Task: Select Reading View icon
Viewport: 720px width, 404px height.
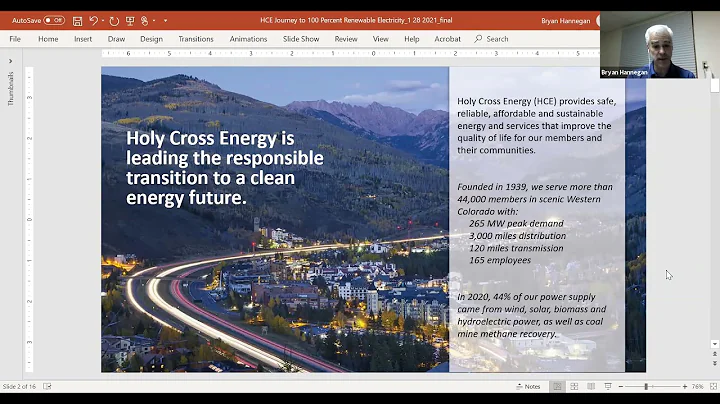Action: pos(591,387)
